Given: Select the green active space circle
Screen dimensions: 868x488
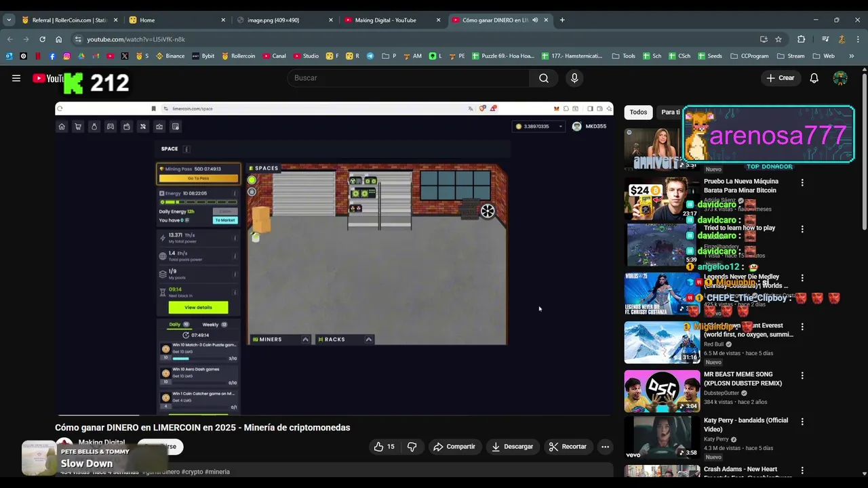Looking at the screenshot, I should pyautogui.click(x=252, y=180).
